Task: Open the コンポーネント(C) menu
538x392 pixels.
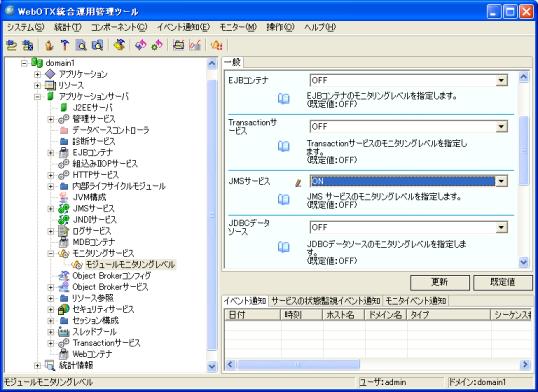Action: tap(119, 27)
